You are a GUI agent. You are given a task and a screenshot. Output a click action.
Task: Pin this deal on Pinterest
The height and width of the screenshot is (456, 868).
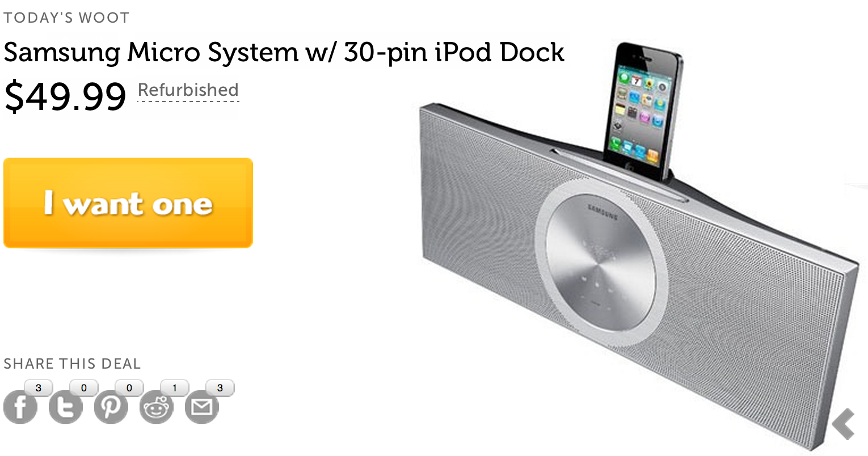point(111,407)
